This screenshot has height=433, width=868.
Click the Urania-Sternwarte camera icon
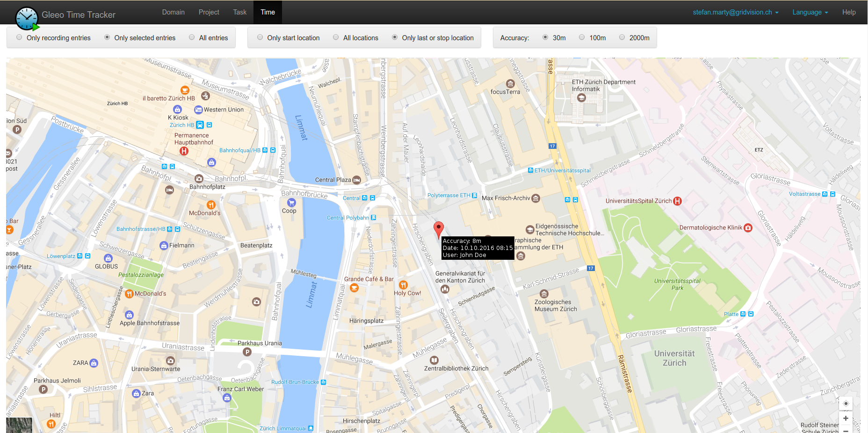pyautogui.click(x=170, y=360)
